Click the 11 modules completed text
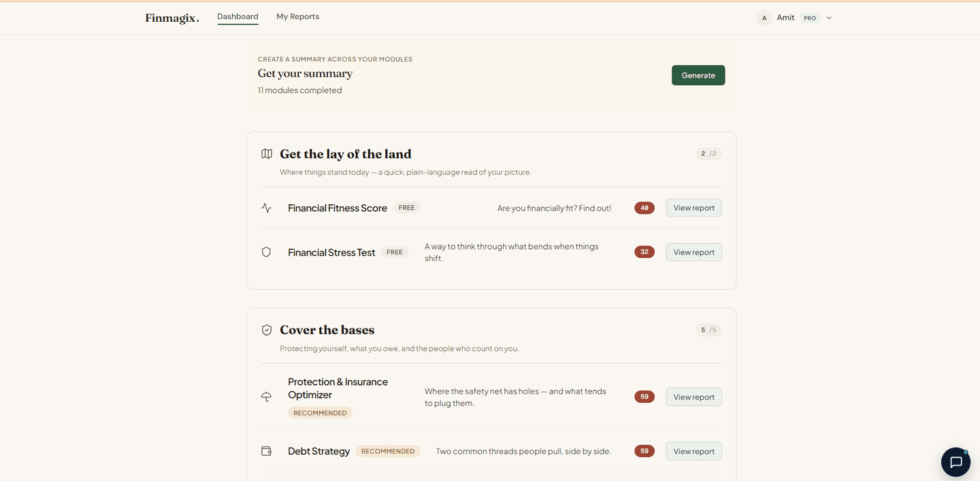Viewport: 980px width, 481px height. click(299, 90)
